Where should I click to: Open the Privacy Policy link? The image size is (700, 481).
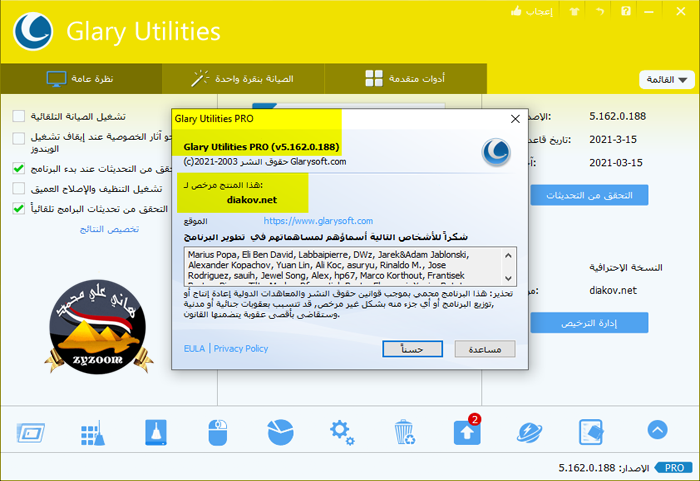pos(241,348)
